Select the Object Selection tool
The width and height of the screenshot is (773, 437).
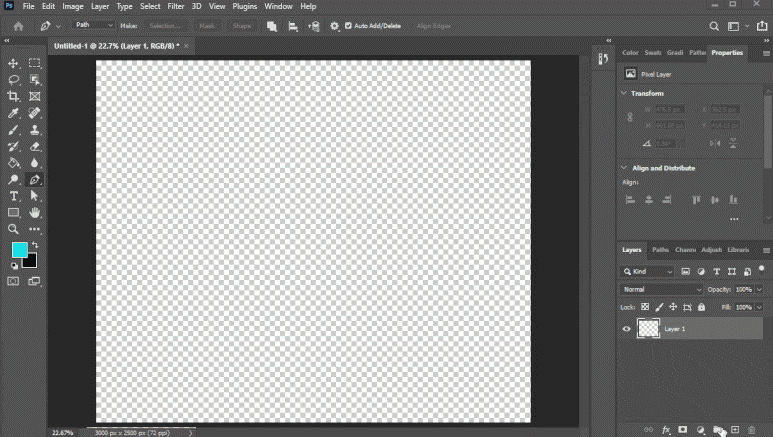pyautogui.click(x=35, y=79)
